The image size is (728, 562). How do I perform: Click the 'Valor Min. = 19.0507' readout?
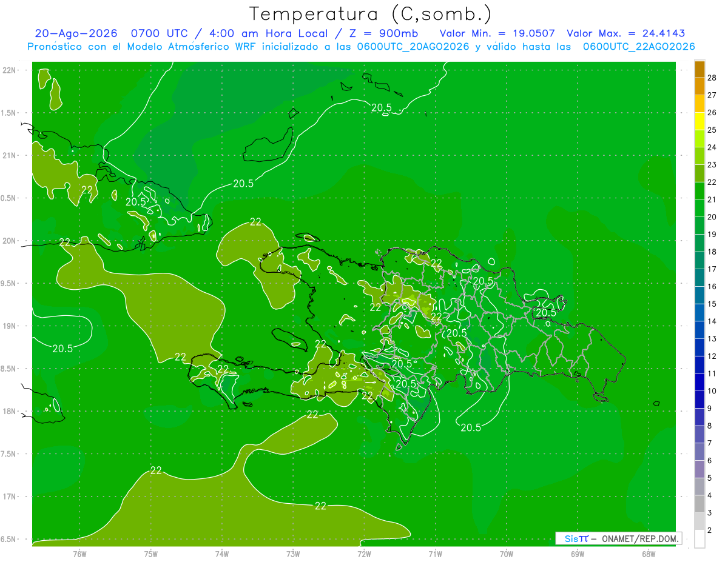496,33
